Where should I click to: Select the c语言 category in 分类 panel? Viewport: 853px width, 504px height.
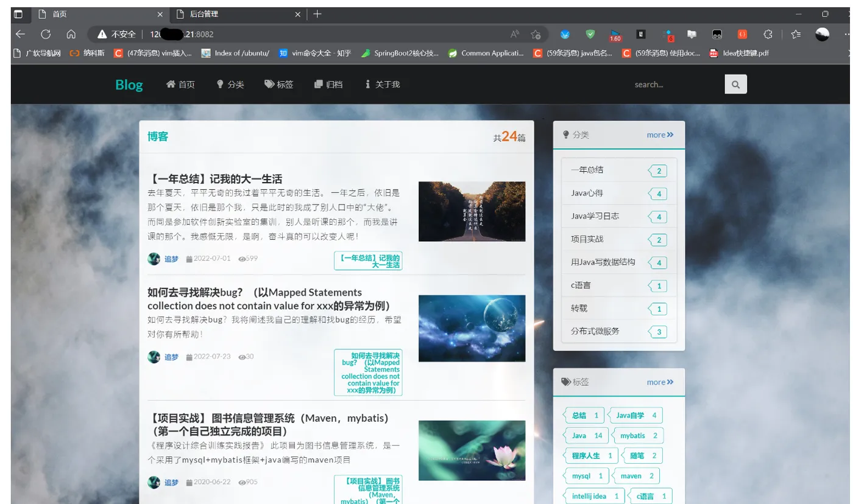point(619,285)
